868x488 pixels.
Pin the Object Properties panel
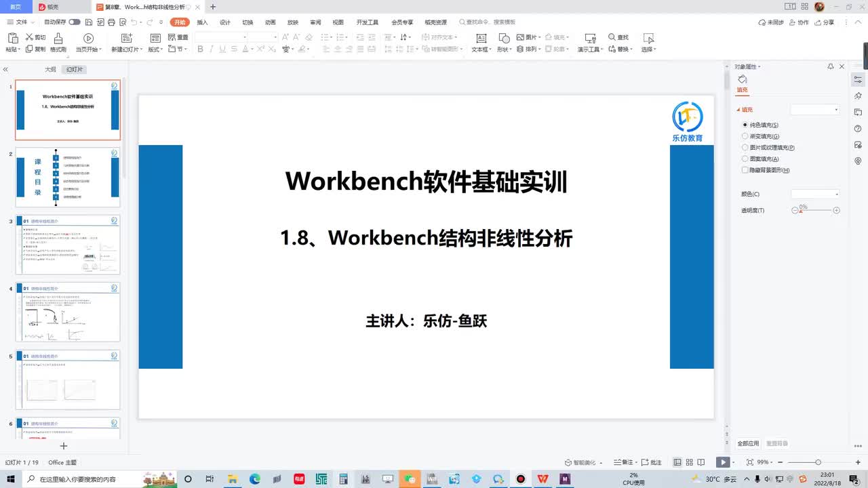pos(831,66)
